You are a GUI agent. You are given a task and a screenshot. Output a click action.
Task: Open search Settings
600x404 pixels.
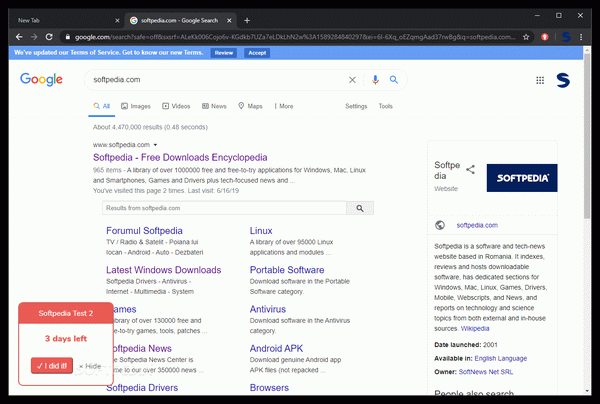(356, 106)
